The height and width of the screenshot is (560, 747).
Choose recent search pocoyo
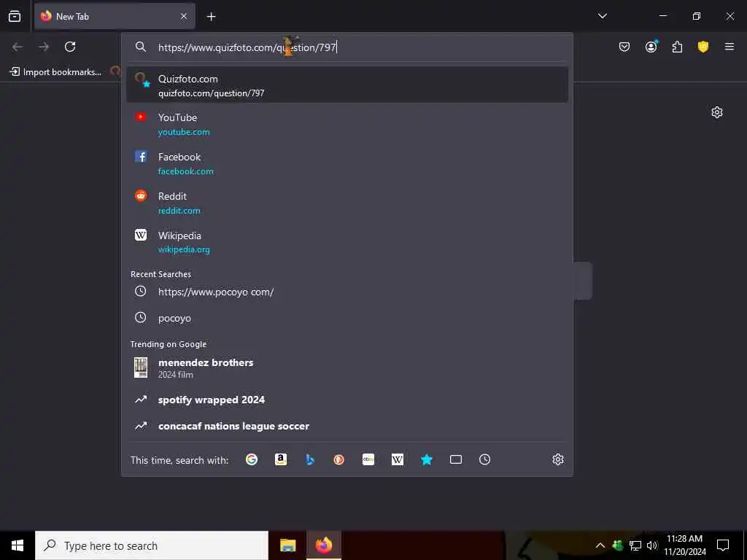coord(347,318)
